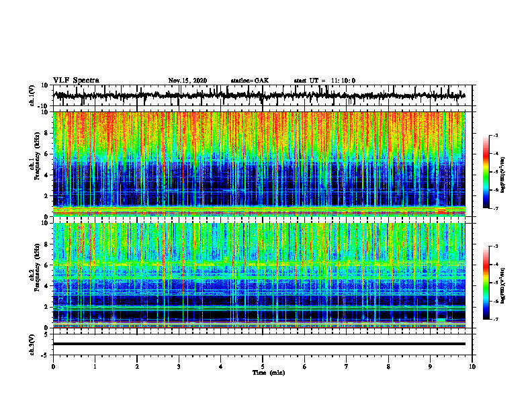
Task: Click the 'Time (min)' axis title
Action: point(269,373)
